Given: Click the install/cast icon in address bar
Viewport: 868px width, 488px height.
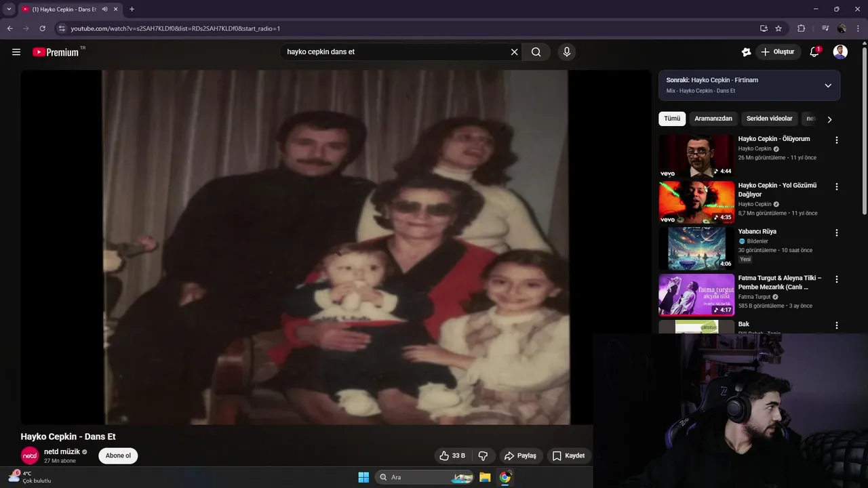Looking at the screenshot, I should tap(764, 28).
